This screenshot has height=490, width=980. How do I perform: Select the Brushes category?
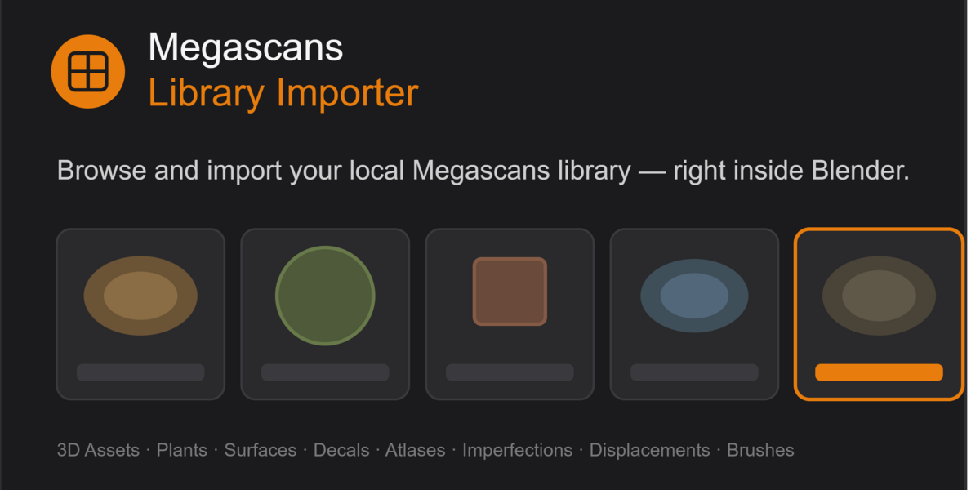click(x=760, y=450)
